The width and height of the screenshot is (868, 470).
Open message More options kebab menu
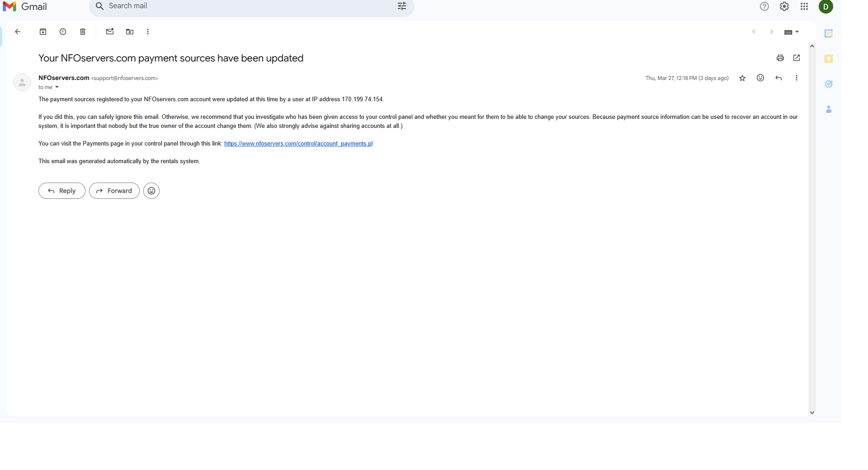[797, 78]
